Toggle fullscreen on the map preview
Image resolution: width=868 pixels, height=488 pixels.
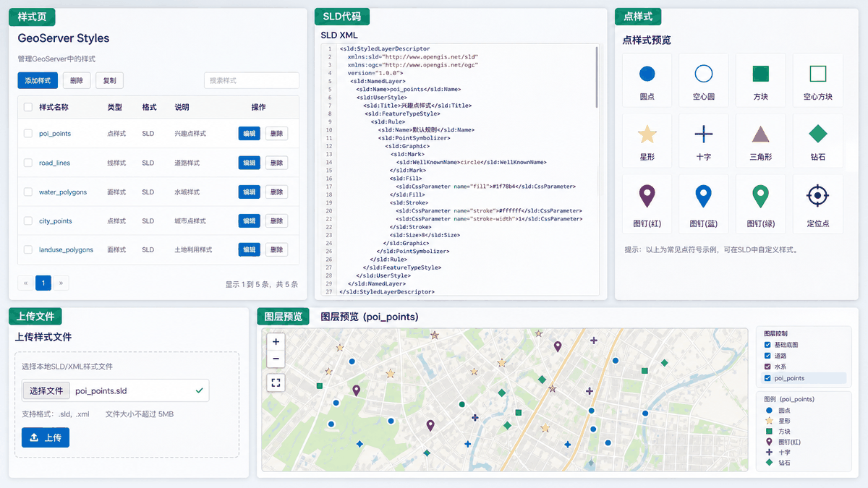(x=276, y=382)
